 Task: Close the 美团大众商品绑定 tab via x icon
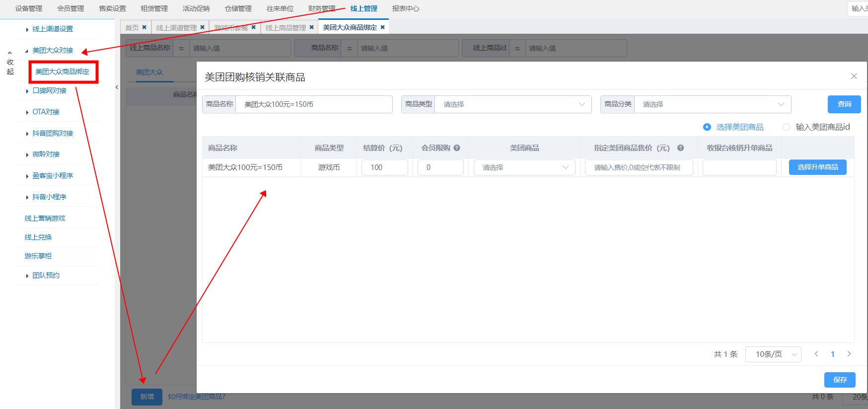click(x=383, y=27)
